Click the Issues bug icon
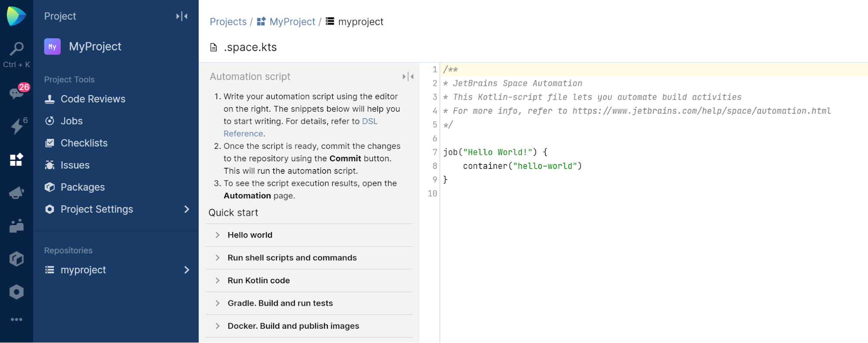868x343 pixels. [x=50, y=165]
